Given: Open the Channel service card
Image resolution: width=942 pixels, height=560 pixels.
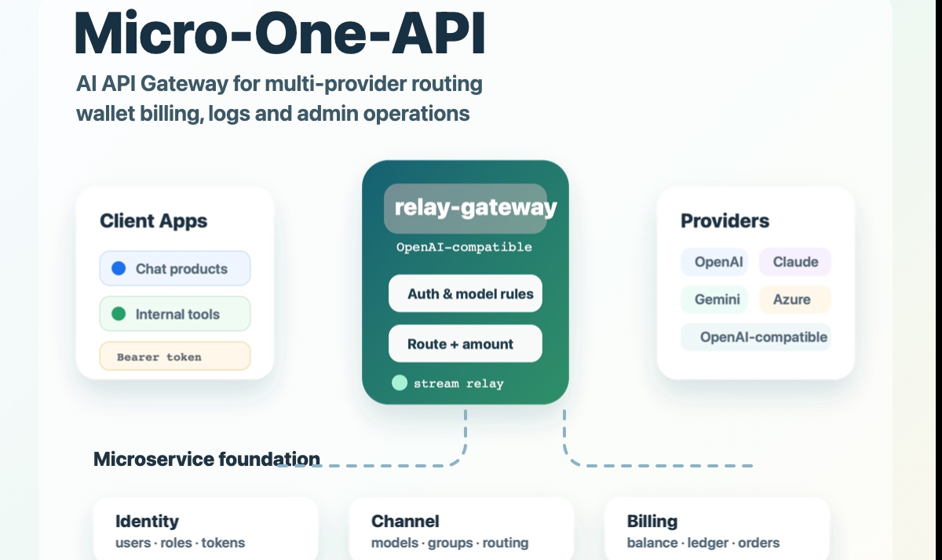Looking at the screenshot, I should point(462,529).
